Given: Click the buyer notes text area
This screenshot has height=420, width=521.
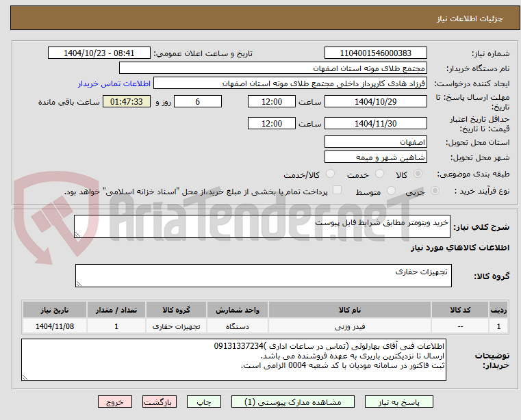Looking at the screenshot, I should [233, 360].
